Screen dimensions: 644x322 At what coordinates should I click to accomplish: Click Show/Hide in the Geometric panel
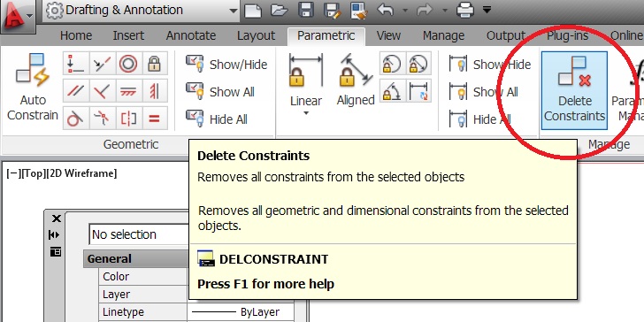(226, 65)
